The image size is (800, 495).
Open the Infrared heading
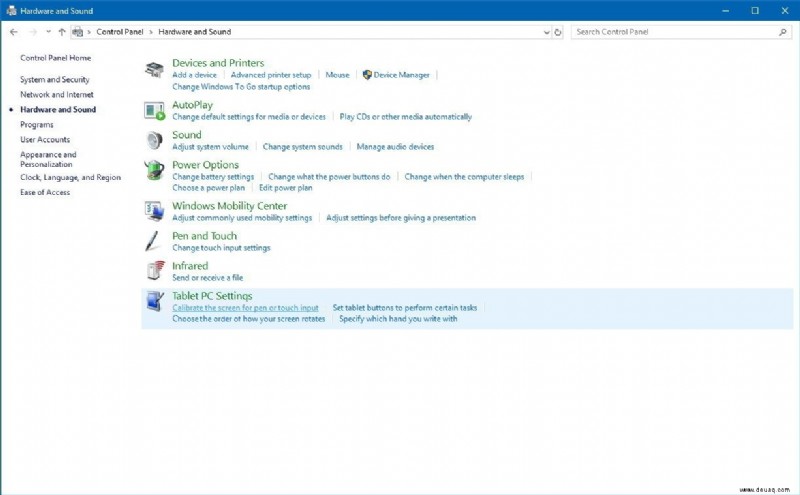(190, 266)
